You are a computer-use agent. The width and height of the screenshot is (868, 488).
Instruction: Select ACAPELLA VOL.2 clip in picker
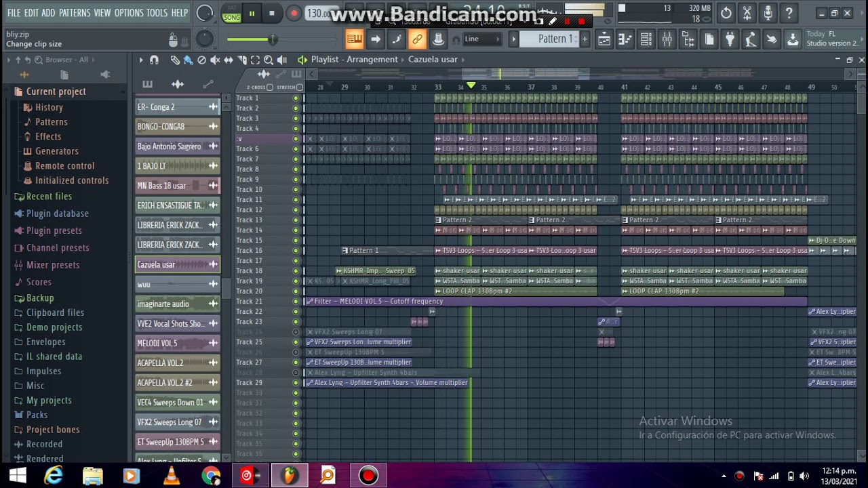coord(178,363)
